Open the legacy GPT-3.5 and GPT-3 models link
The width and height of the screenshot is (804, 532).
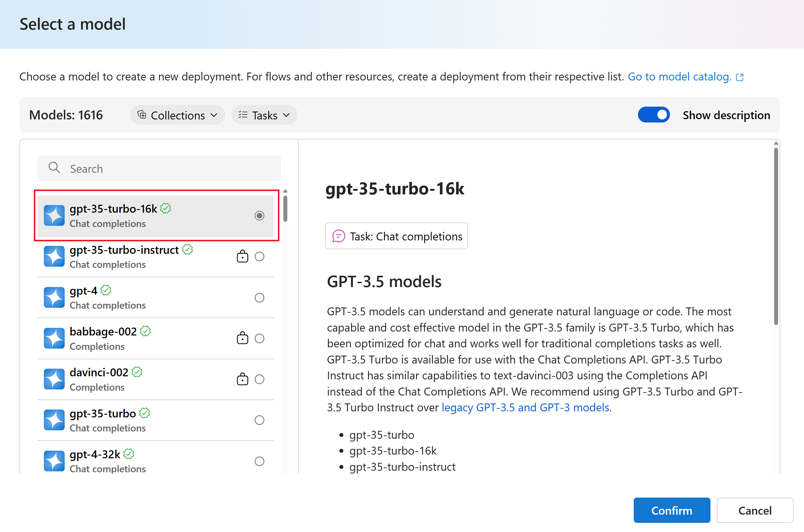[526, 407]
